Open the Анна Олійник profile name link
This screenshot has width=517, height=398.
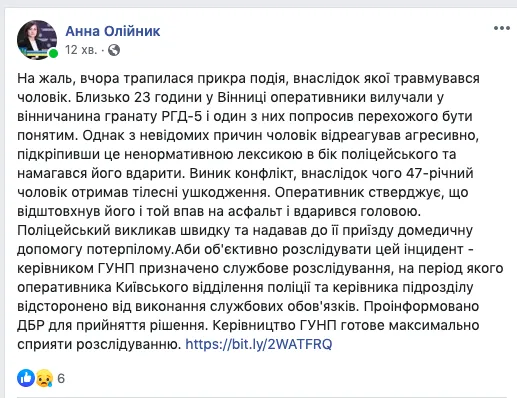pos(113,31)
